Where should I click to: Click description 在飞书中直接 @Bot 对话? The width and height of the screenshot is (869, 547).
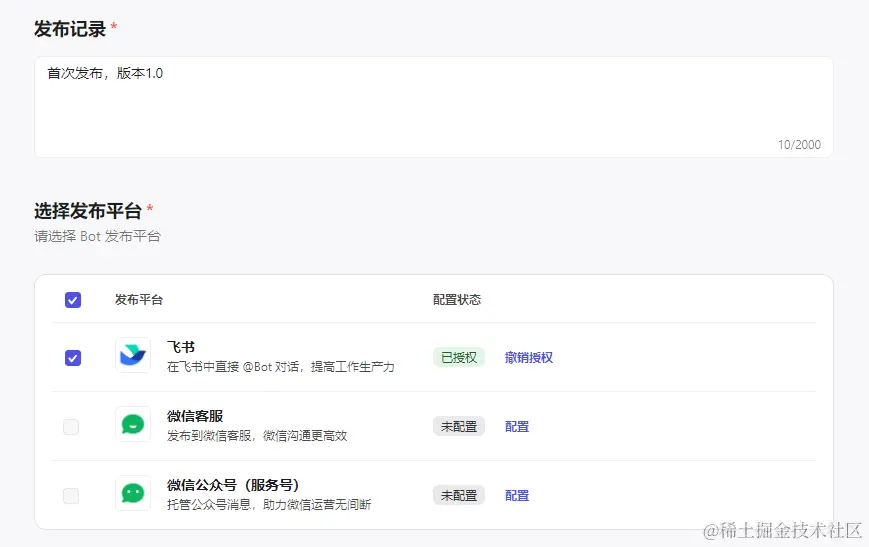281,367
